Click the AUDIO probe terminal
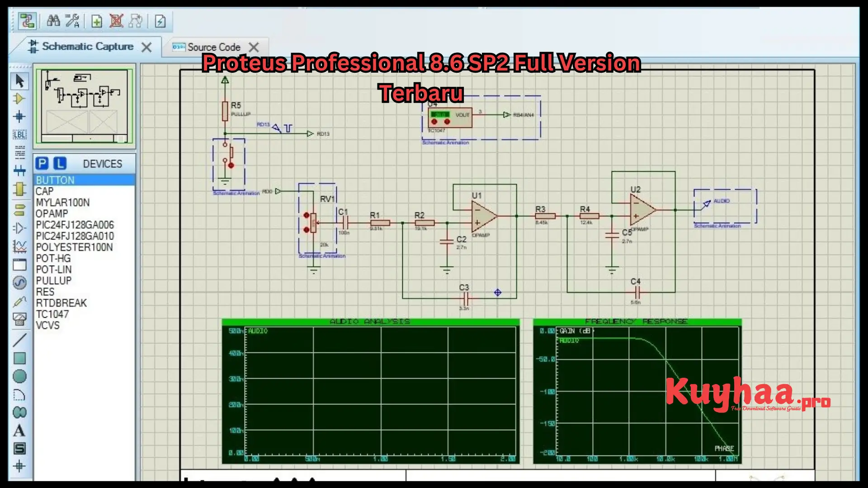868x488 pixels. [x=706, y=205]
